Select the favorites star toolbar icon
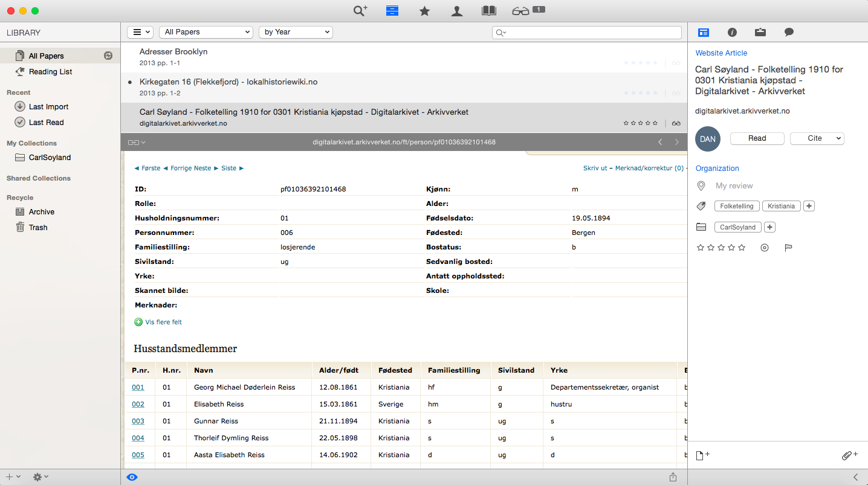This screenshot has width=868, height=485. [424, 11]
